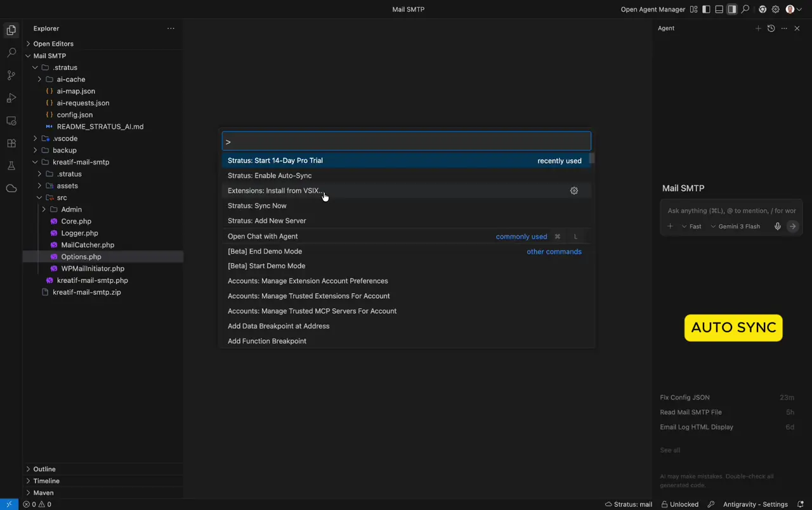Image resolution: width=812 pixels, height=510 pixels.
Task: Open the Search view in activity bar
Action: pos(11,53)
